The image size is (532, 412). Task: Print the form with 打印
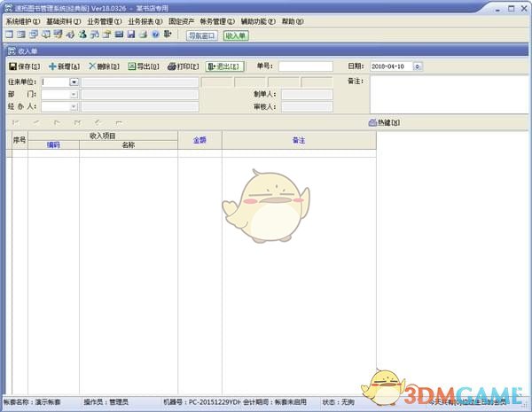[x=184, y=66]
